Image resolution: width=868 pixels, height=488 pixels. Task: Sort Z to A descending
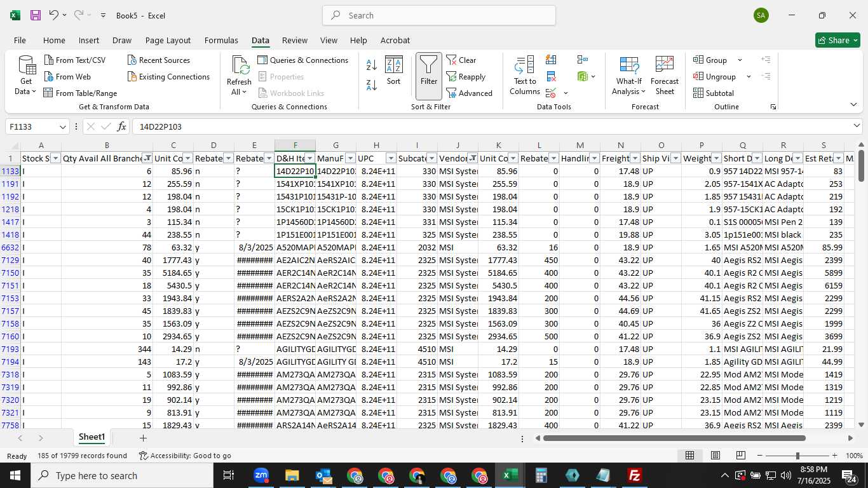point(372,85)
